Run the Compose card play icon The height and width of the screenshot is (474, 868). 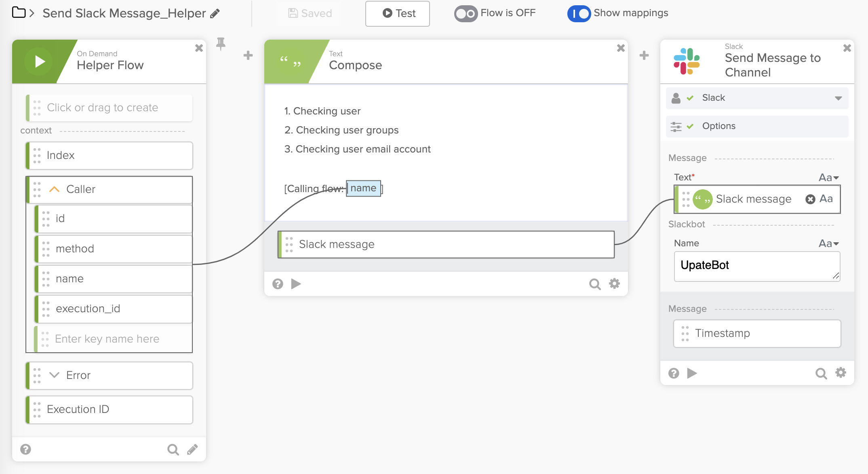click(x=296, y=284)
